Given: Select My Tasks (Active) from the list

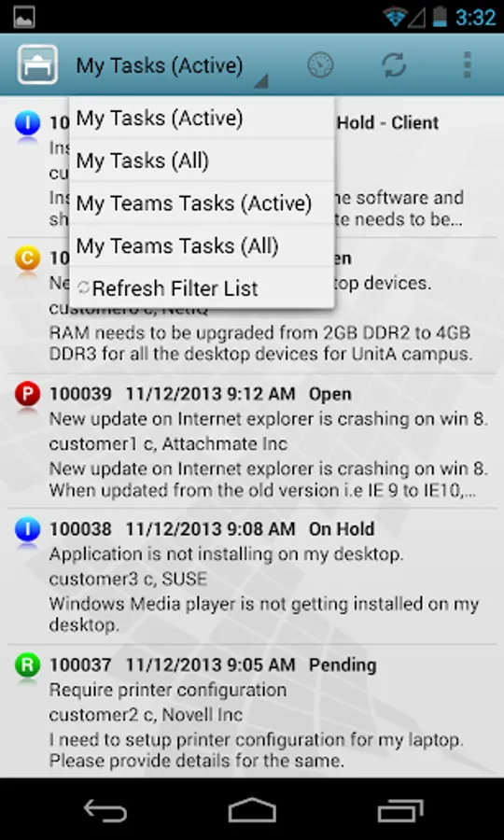Looking at the screenshot, I should click(202, 119).
